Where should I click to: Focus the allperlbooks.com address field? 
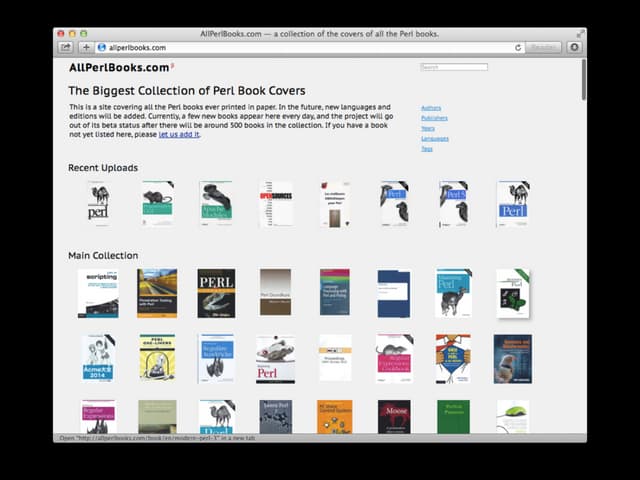click(x=300, y=47)
